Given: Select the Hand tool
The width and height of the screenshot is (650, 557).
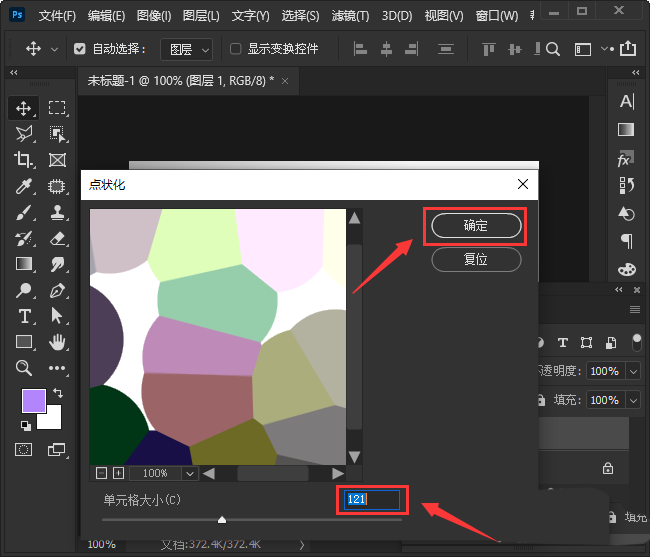Looking at the screenshot, I should click(58, 342).
